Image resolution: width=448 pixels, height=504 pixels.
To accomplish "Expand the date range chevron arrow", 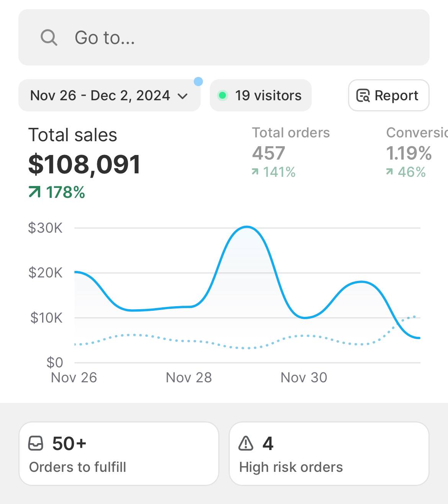I will coord(183,96).
